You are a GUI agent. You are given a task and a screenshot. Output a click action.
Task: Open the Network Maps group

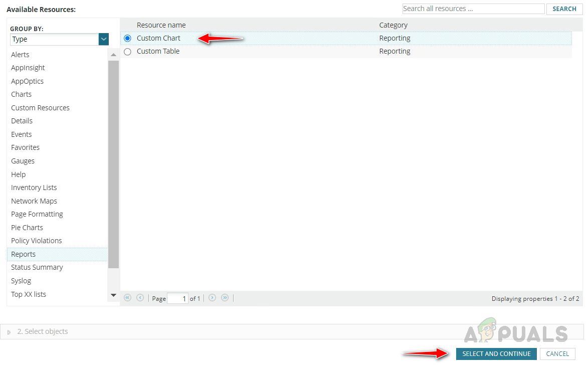(x=34, y=201)
